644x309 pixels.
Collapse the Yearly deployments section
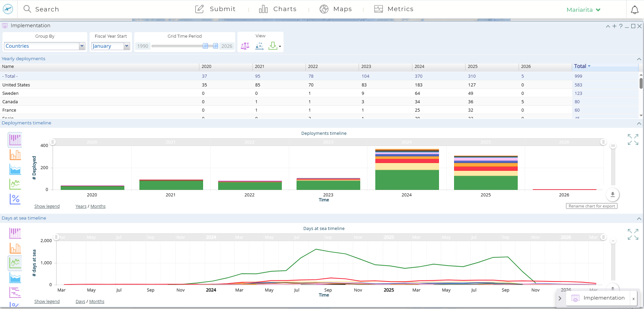pos(639,59)
